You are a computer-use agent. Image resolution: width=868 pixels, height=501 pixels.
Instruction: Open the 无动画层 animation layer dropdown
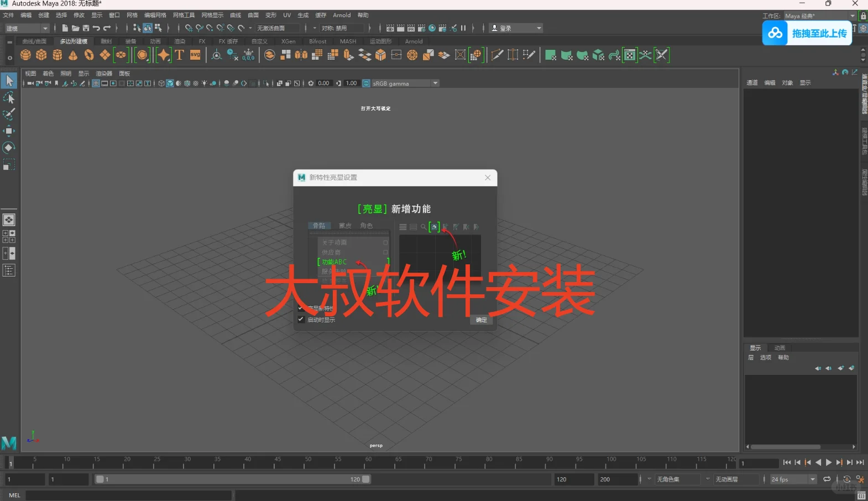[x=737, y=479]
